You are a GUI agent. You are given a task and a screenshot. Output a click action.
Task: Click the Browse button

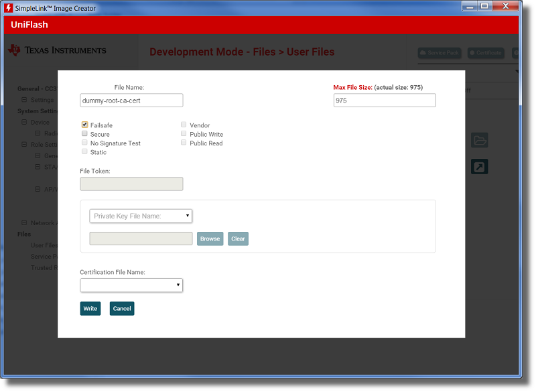coord(210,239)
